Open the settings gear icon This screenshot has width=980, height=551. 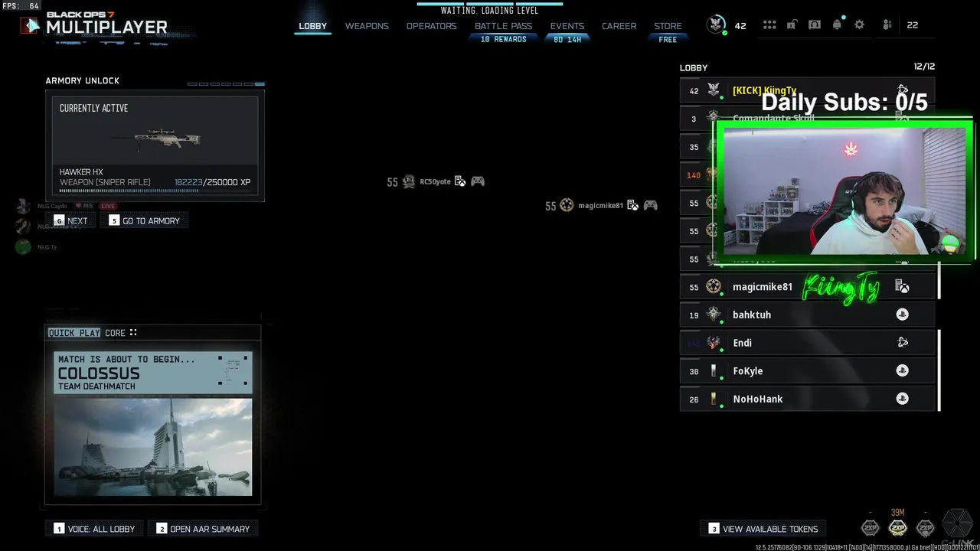(859, 25)
